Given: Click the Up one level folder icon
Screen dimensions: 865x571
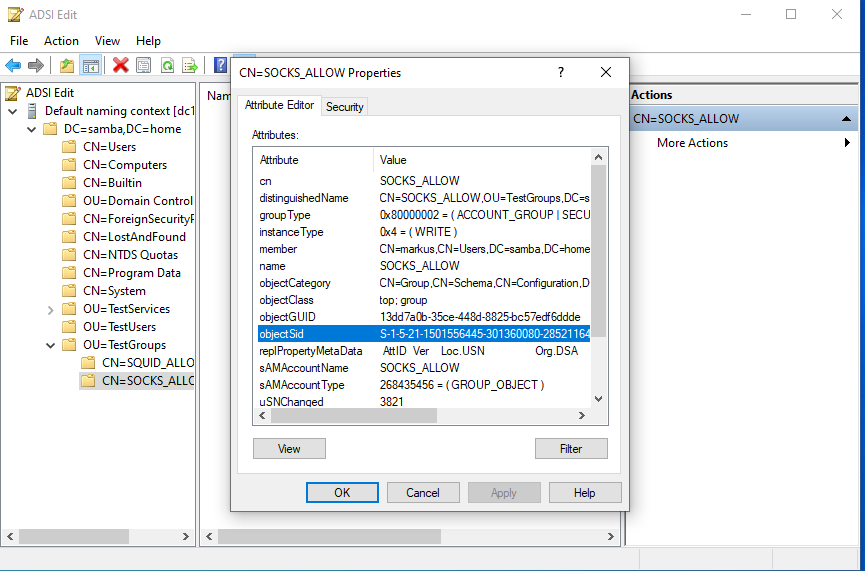Looking at the screenshot, I should pos(67,66).
